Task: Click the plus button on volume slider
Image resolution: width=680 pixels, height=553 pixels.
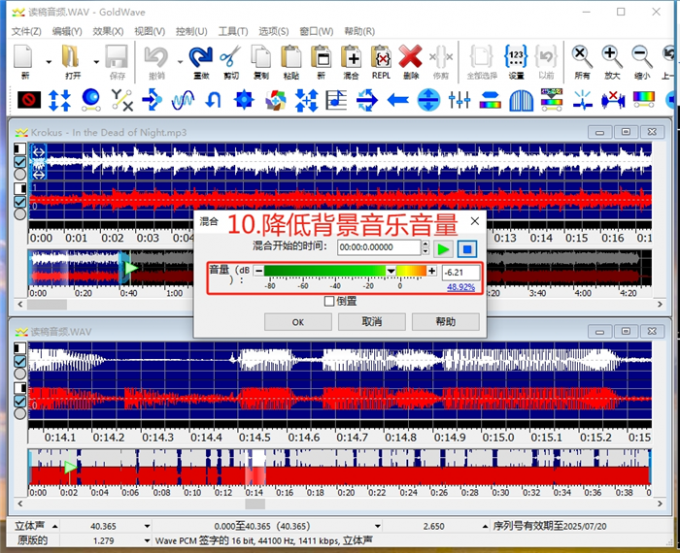Action: (432, 271)
